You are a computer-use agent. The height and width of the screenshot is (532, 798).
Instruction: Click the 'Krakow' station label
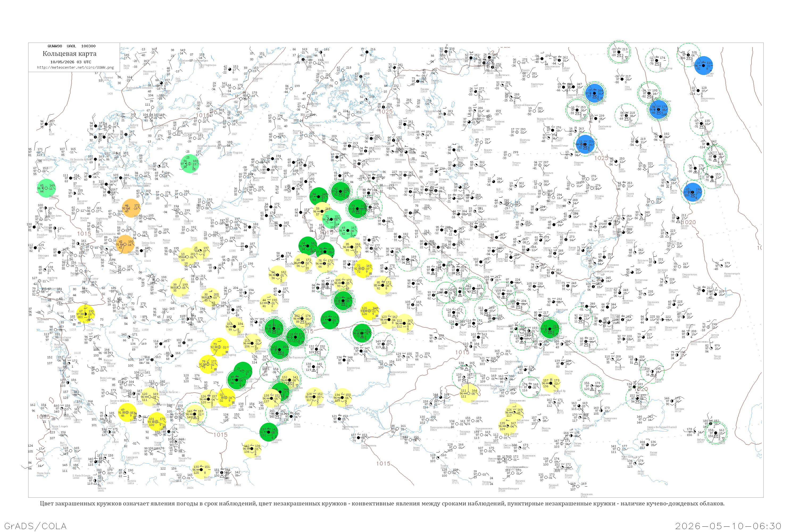click(x=186, y=295)
